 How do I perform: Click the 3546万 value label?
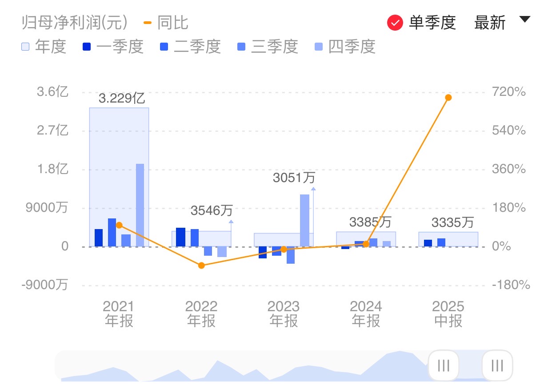(212, 210)
